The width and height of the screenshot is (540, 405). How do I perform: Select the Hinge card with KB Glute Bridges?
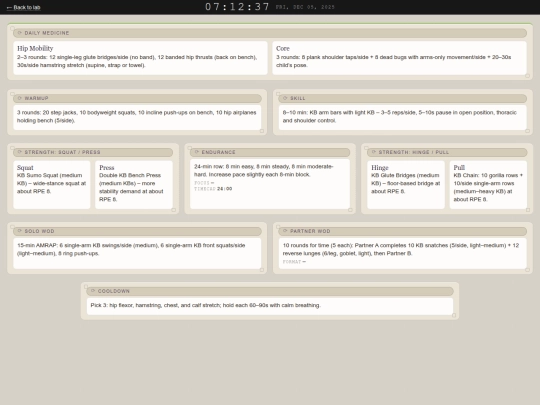[x=406, y=184]
